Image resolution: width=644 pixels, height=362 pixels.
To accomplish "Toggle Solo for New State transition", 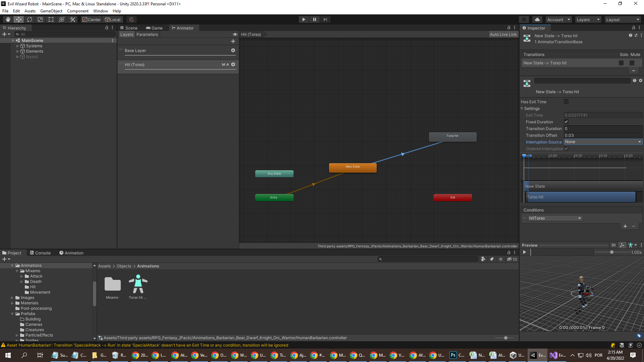I will (x=621, y=63).
